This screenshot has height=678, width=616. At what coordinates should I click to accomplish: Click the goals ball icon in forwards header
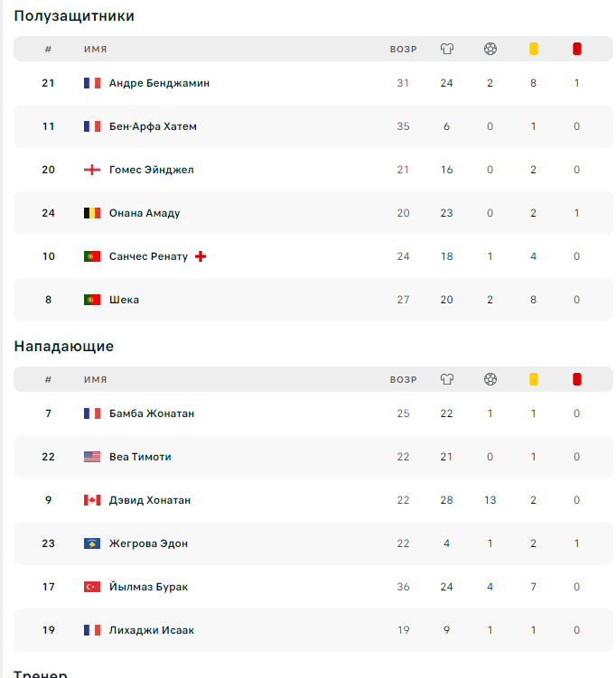pos(490,379)
